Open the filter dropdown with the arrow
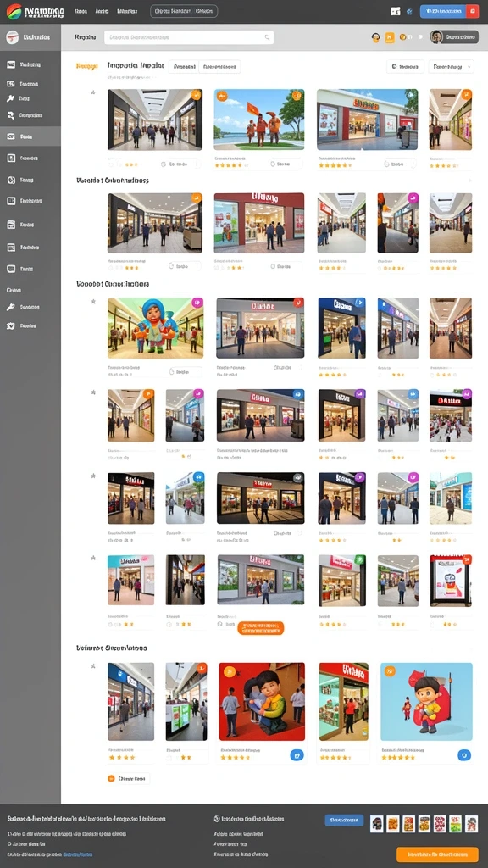Screen dimensions: 488x868 click(x=451, y=66)
